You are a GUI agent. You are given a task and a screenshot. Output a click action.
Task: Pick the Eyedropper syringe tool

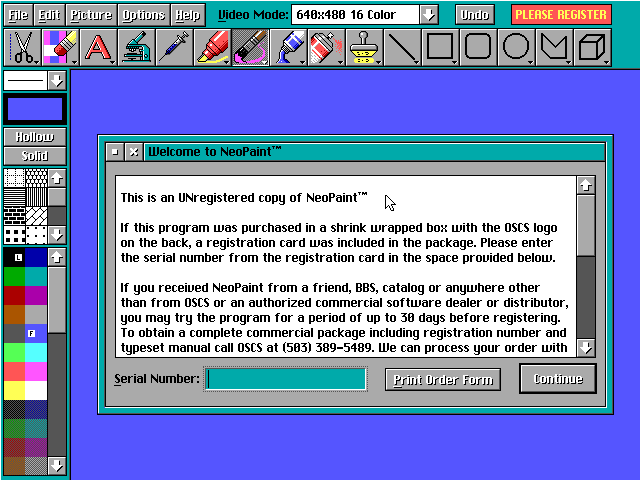coord(174,47)
